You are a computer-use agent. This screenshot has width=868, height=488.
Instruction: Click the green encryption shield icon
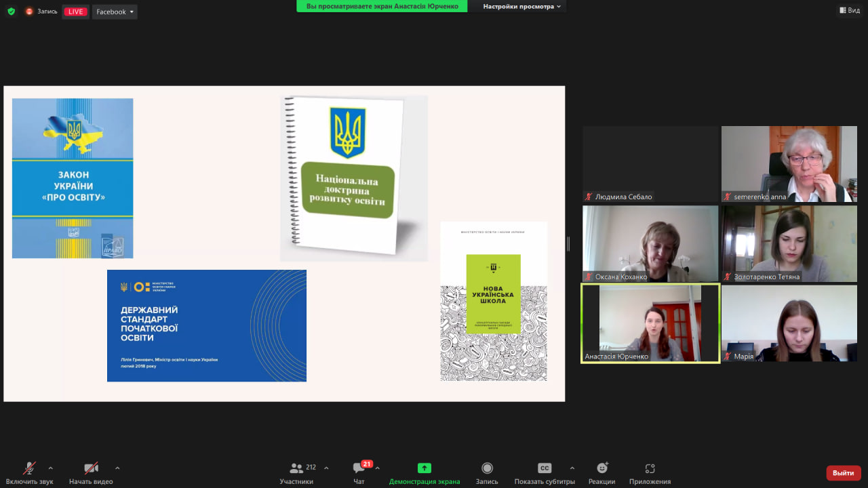(x=11, y=12)
